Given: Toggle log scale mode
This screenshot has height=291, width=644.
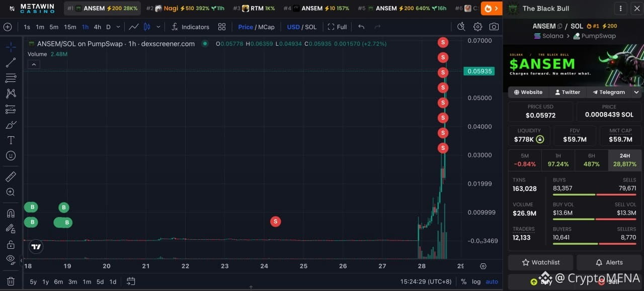Looking at the screenshot, I should coord(476,281).
